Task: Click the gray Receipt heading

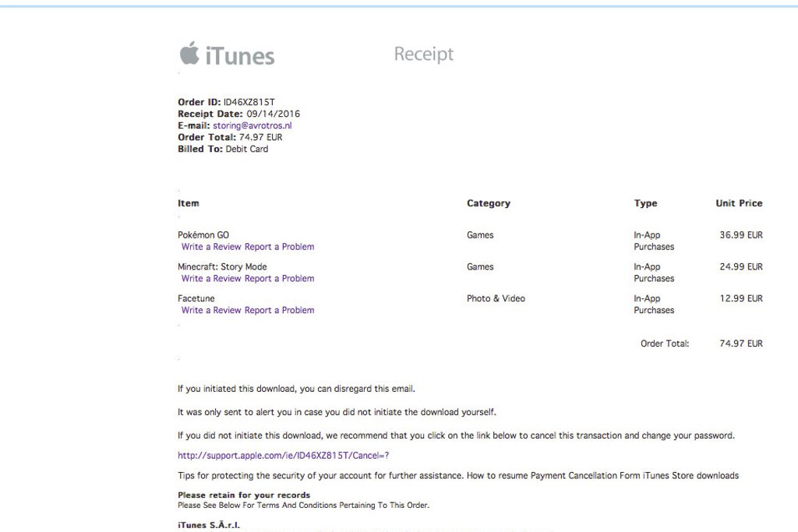Action: [423, 55]
